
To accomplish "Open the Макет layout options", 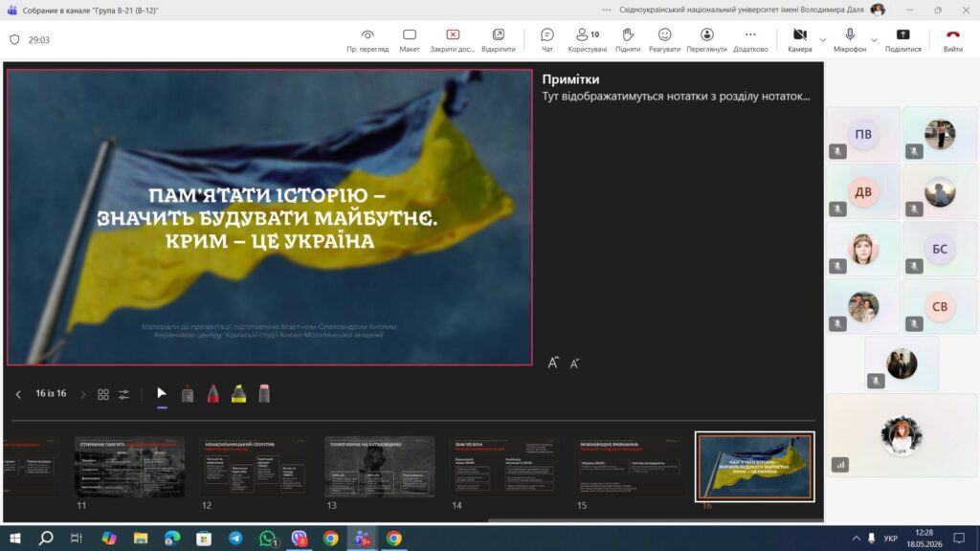I will pyautogui.click(x=410, y=40).
